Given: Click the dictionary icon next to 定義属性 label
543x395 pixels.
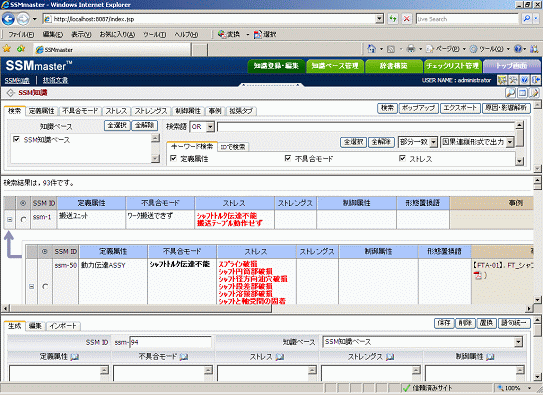Looking at the screenshot, I should click(x=74, y=357).
